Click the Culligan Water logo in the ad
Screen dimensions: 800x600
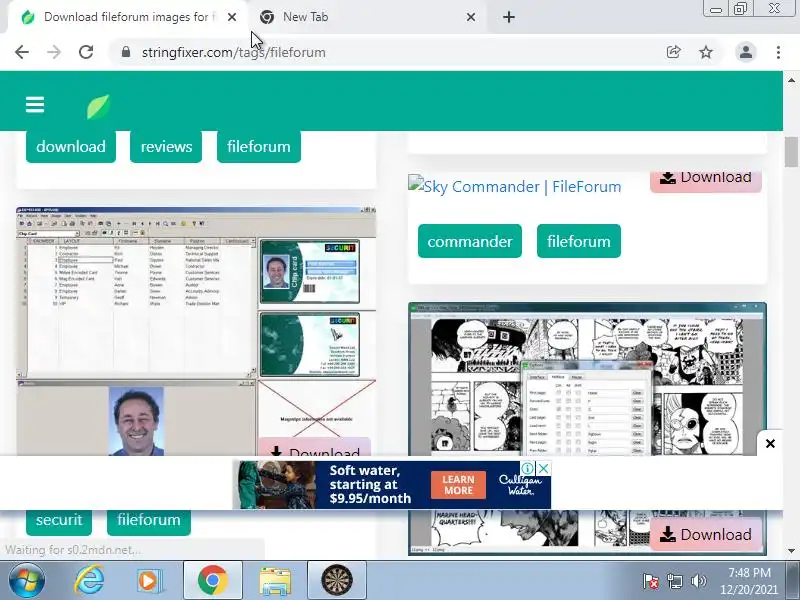coord(519,485)
